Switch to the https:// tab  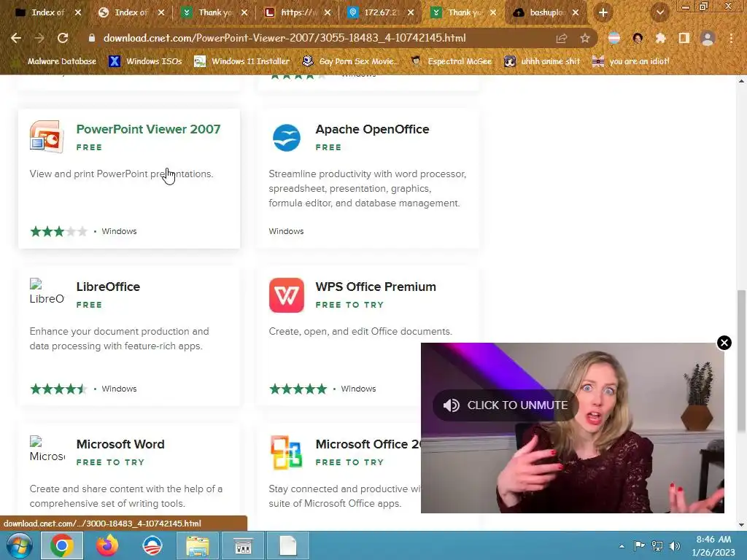point(298,13)
